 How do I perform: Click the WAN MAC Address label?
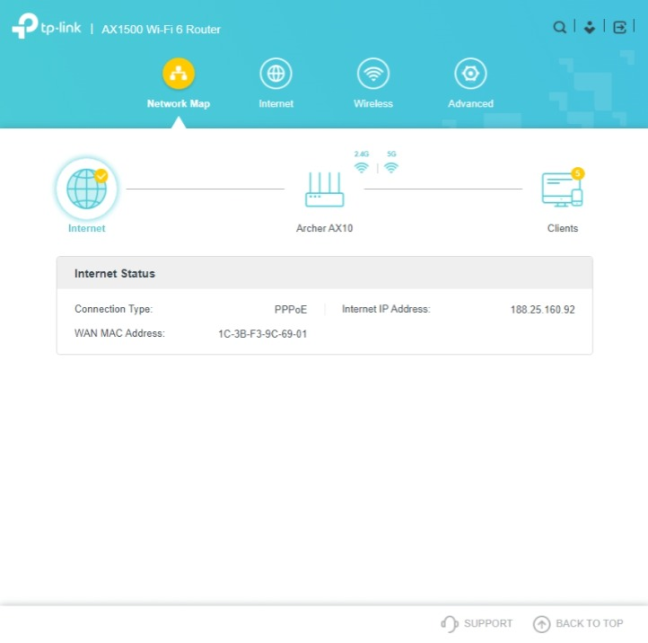pos(119,333)
